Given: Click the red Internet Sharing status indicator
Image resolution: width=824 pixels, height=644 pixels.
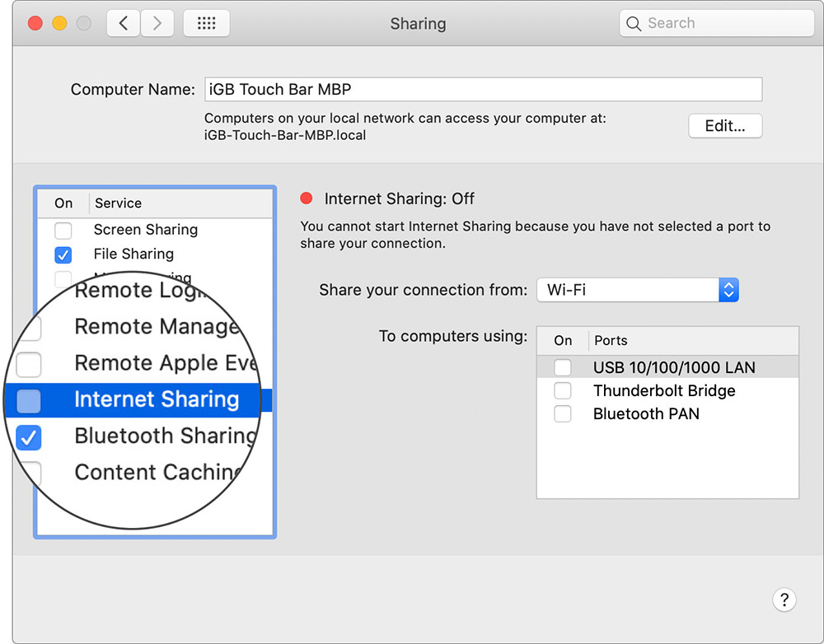Looking at the screenshot, I should click(307, 198).
